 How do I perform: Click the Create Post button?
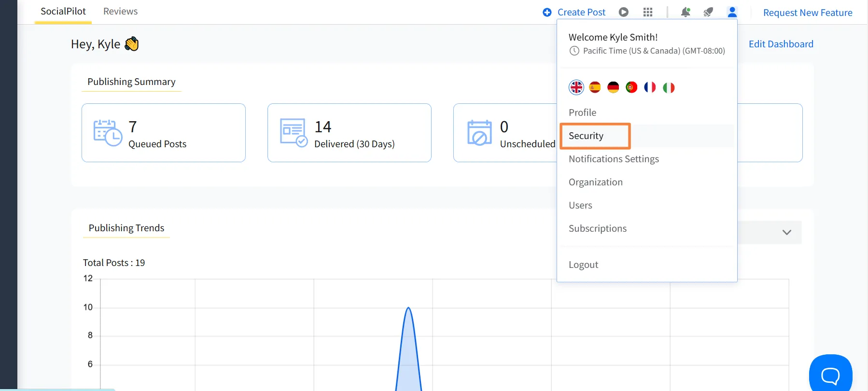pyautogui.click(x=574, y=12)
